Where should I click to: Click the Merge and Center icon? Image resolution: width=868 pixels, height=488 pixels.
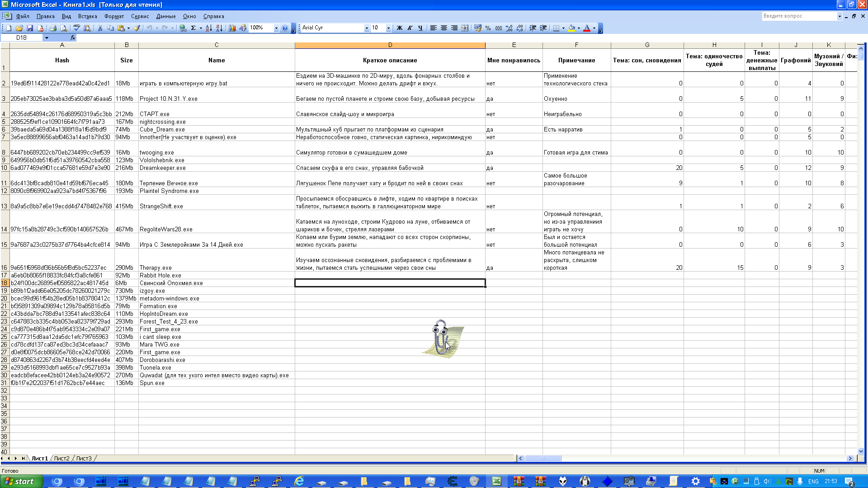point(465,28)
